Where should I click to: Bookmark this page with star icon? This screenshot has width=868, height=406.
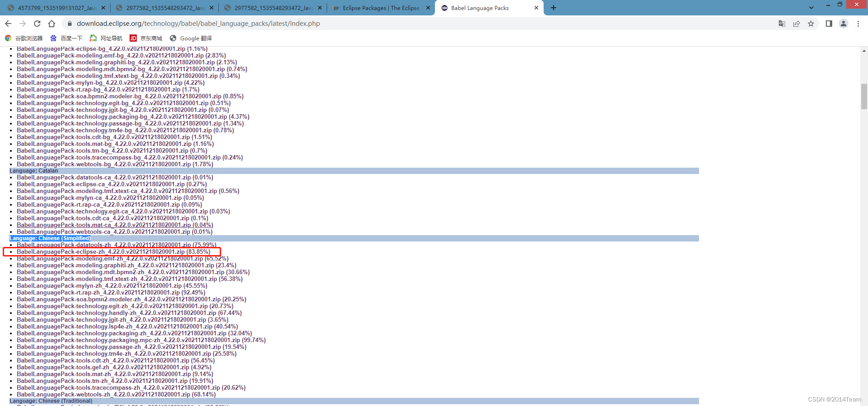[811, 24]
